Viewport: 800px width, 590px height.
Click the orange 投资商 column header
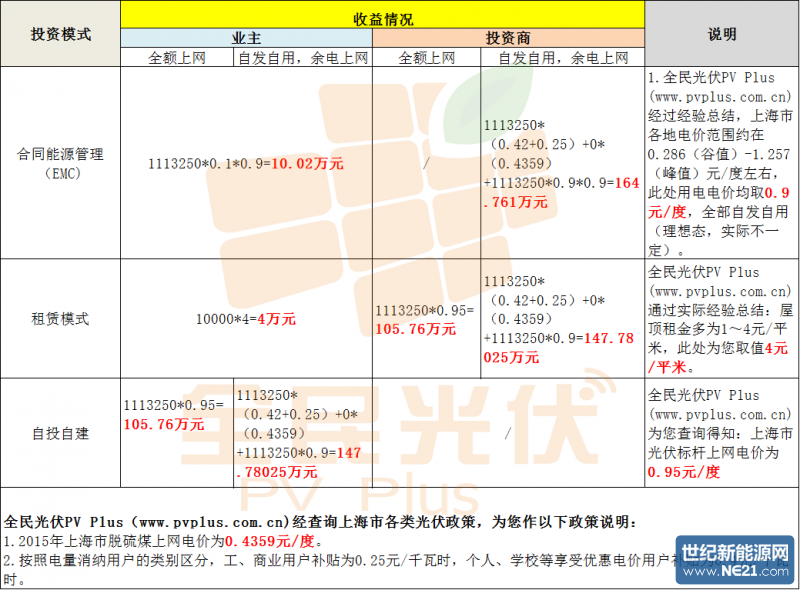tap(508, 38)
